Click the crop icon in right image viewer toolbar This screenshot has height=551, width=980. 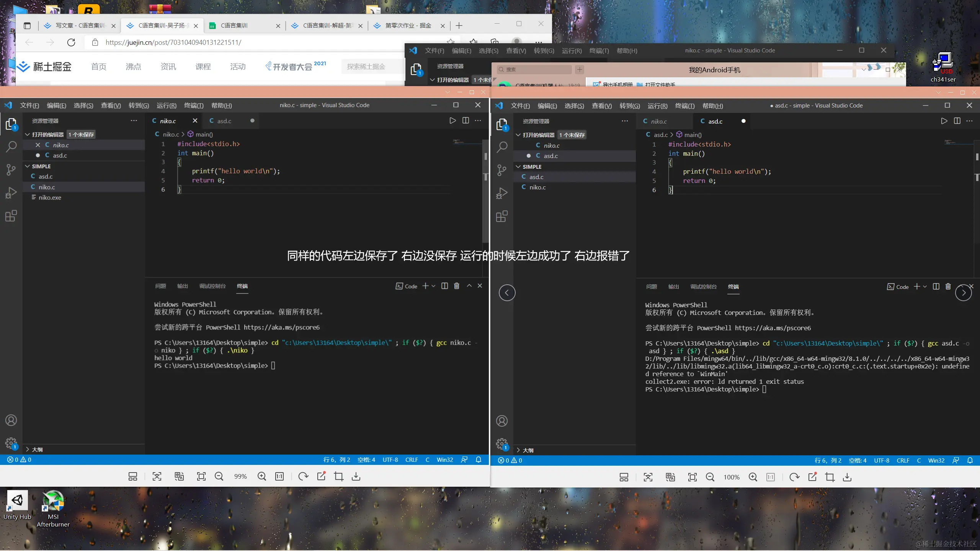(x=830, y=477)
